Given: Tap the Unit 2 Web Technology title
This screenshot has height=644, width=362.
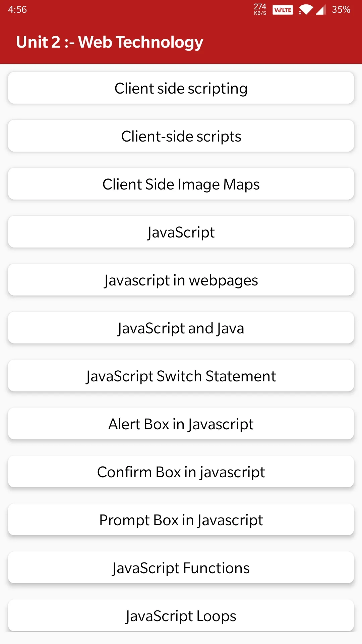Looking at the screenshot, I should click(x=110, y=42).
